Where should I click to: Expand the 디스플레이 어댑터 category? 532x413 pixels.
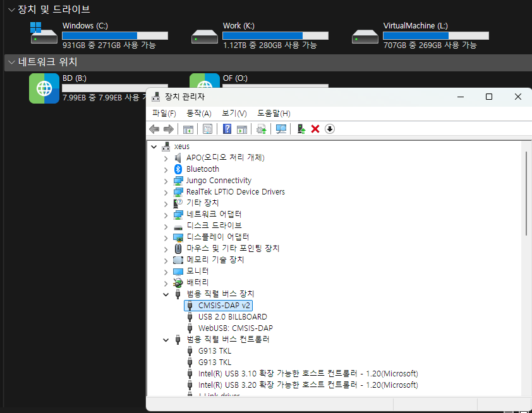click(166, 237)
